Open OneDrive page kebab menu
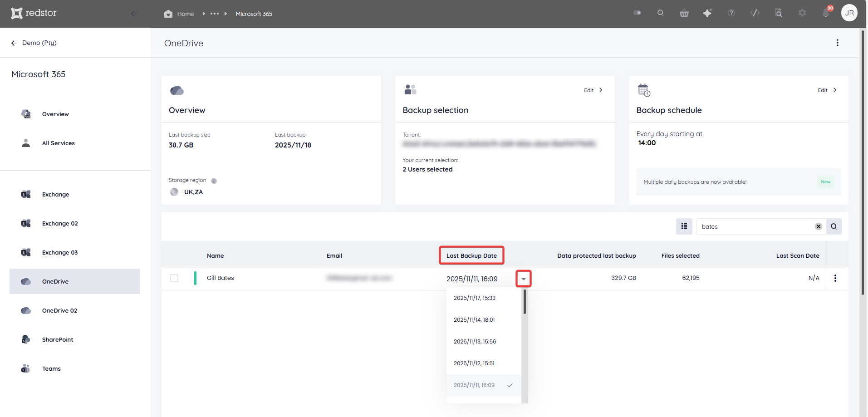The width and height of the screenshot is (868, 417). 838,43
